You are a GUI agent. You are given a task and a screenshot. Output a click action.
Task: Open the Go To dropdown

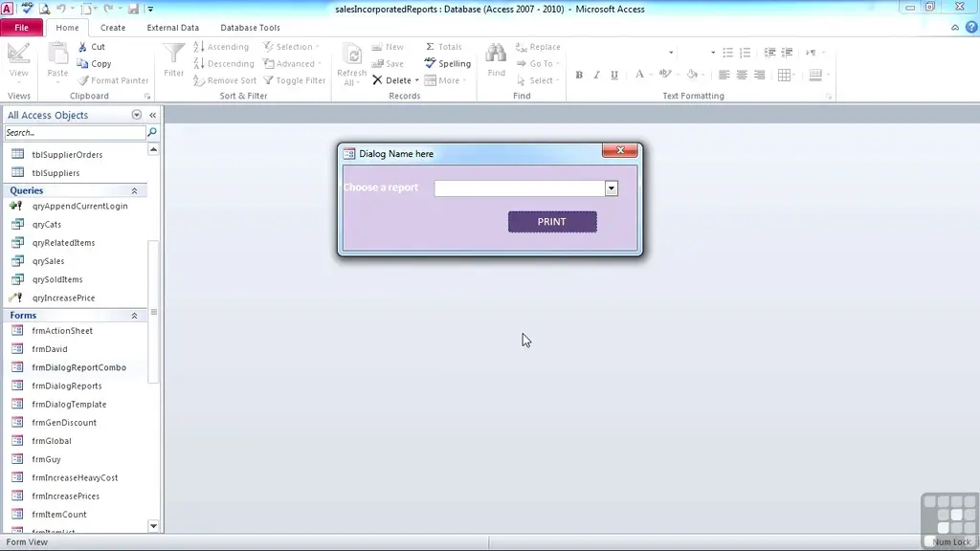[538, 64]
